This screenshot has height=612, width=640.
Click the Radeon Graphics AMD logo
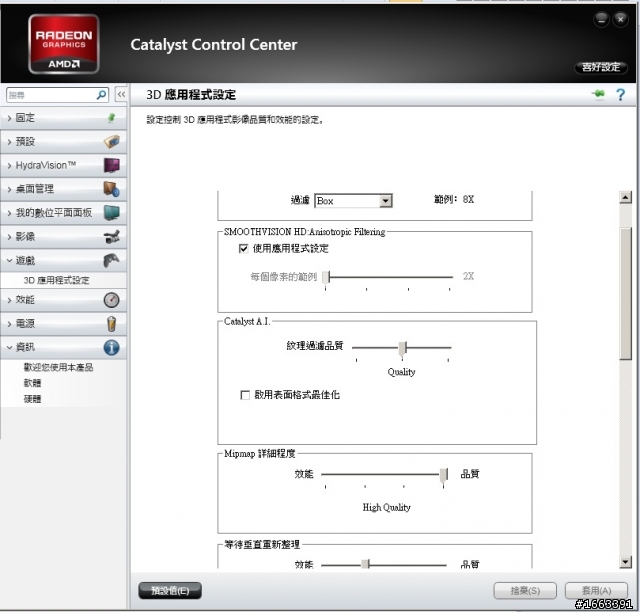tap(64, 44)
